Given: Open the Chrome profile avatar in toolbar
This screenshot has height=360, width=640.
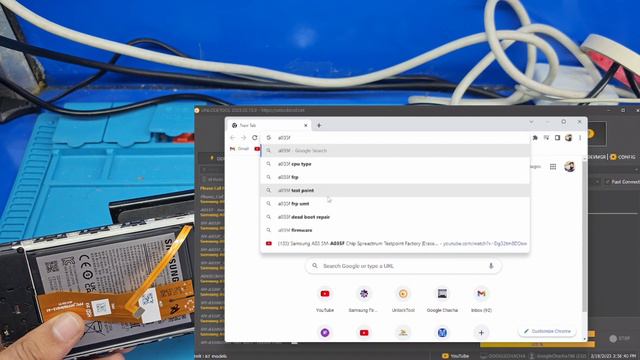Looking at the screenshot, I should (568, 138).
